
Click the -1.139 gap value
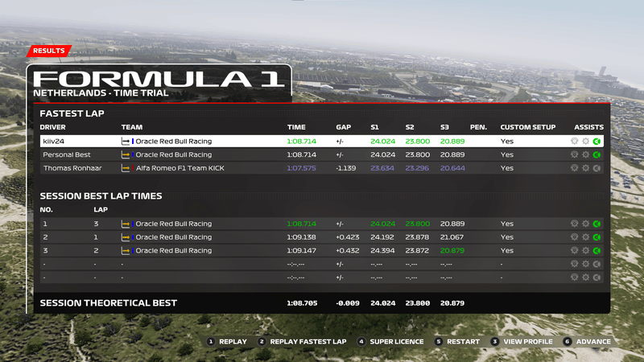point(346,168)
